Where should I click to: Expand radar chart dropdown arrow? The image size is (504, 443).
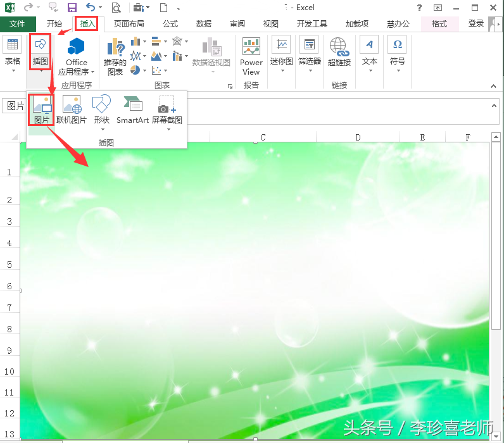click(186, 41)
